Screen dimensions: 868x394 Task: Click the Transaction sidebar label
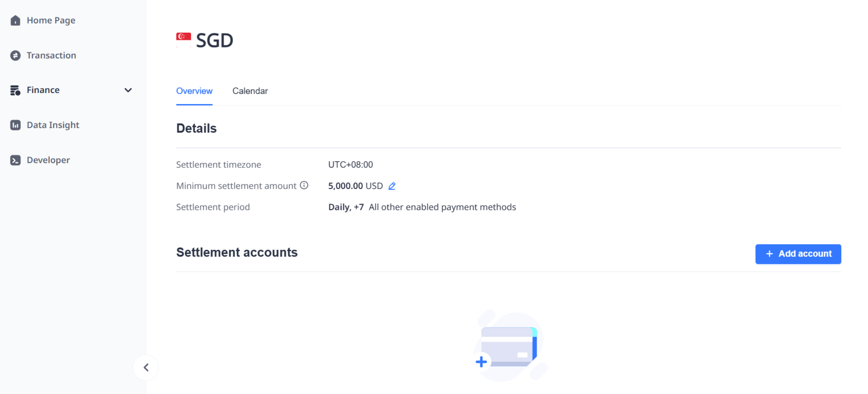point(51,55)
